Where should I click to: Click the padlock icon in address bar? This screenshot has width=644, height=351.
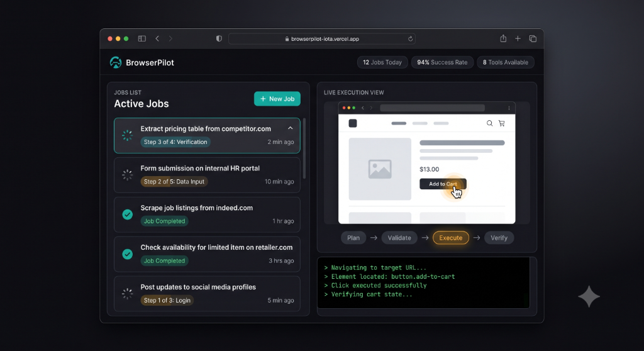[x=287, y=38]
